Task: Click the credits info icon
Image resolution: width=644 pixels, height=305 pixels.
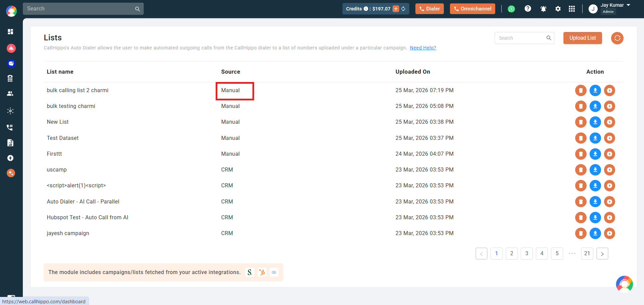Action: 366,9
